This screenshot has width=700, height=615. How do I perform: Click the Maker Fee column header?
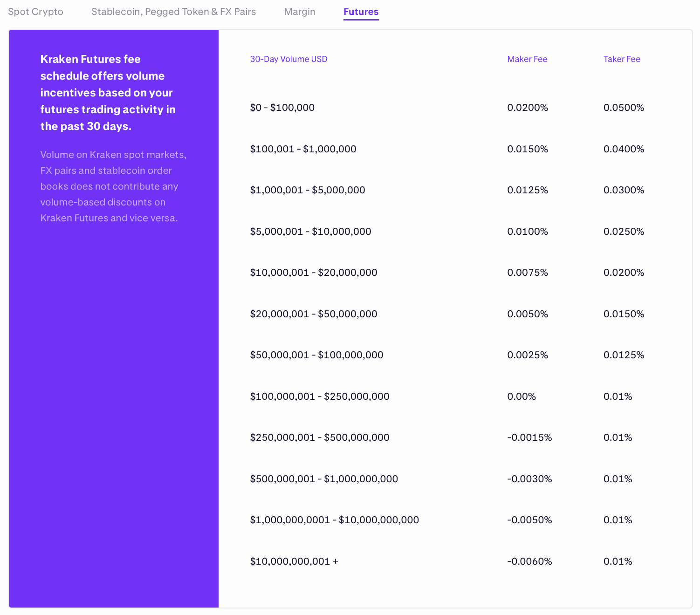point(527,59)
